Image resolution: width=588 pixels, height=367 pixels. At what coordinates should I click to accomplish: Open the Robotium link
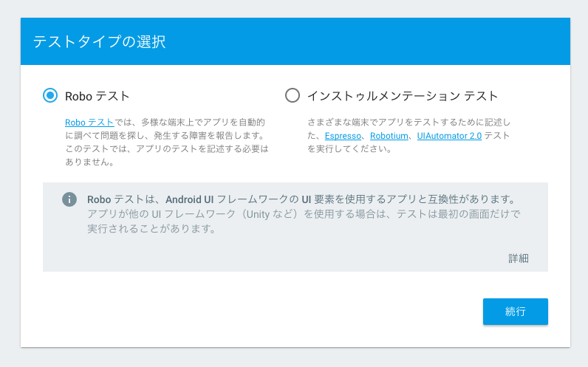coord(389,136)
